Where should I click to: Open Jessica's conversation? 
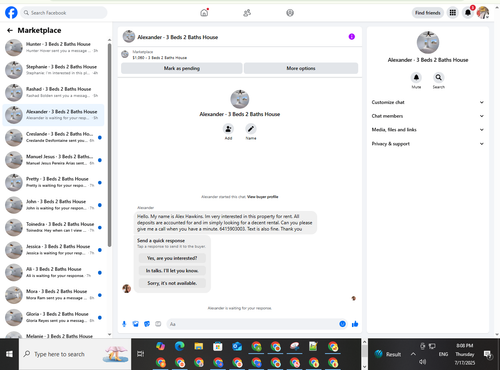(x=53, y=250)
